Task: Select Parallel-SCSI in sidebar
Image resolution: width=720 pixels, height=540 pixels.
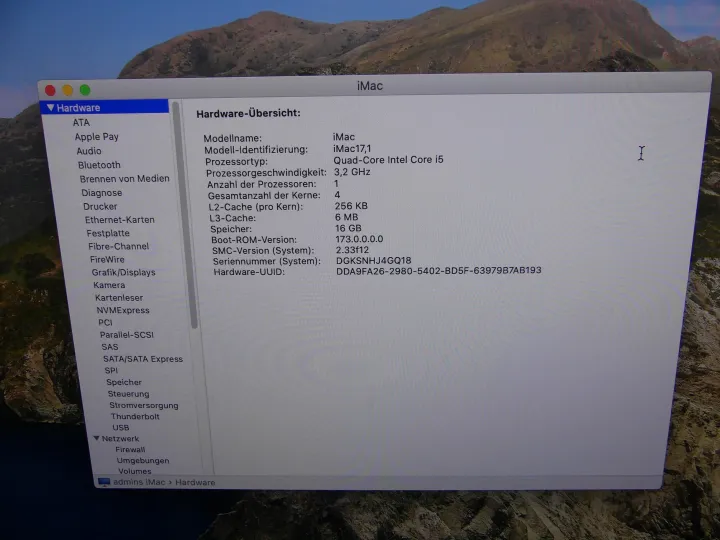Action: click(127, 335)
